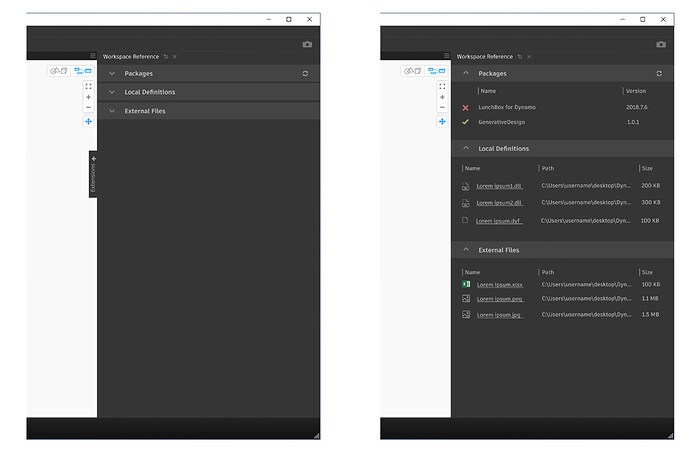689x451 pixels.
Task: Click file icon beside Lorem ipsum.dyf
Action: (x=465, y=220)
